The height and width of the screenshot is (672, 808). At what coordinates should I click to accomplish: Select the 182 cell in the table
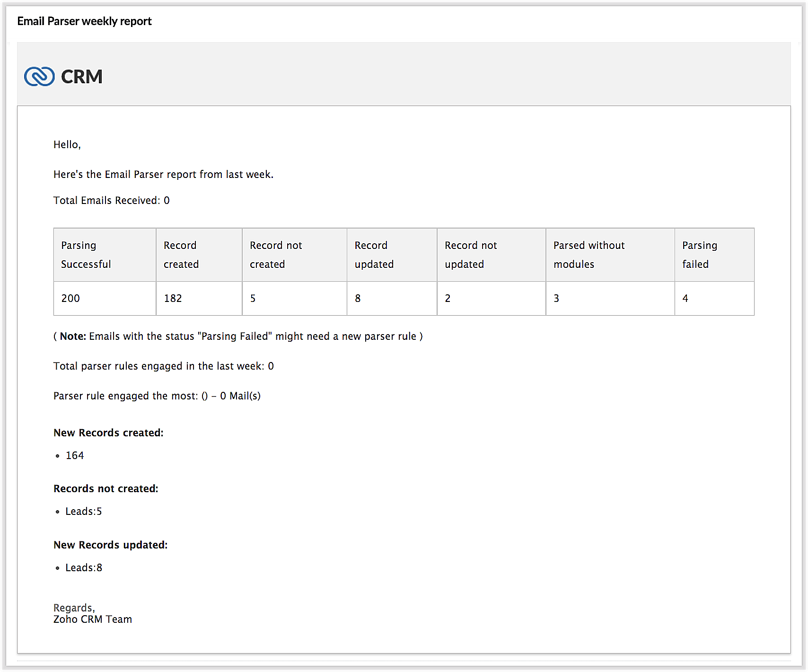pos(173,298)
